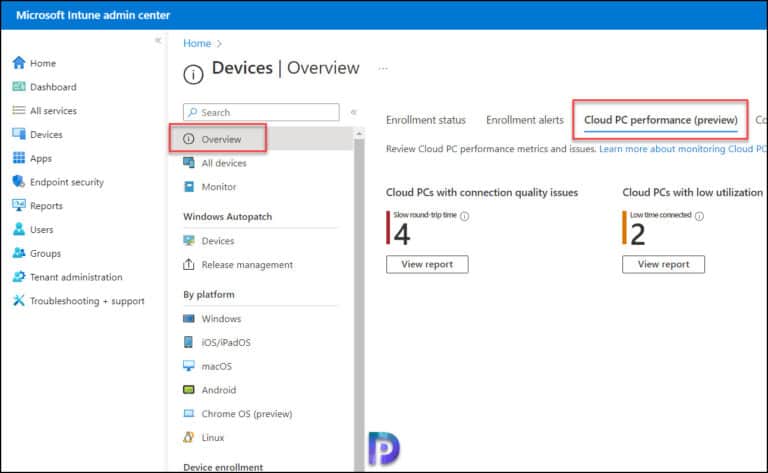Switch to the Enrollment alerts tab
Viewport: 768px width, 473px height.
525,120
